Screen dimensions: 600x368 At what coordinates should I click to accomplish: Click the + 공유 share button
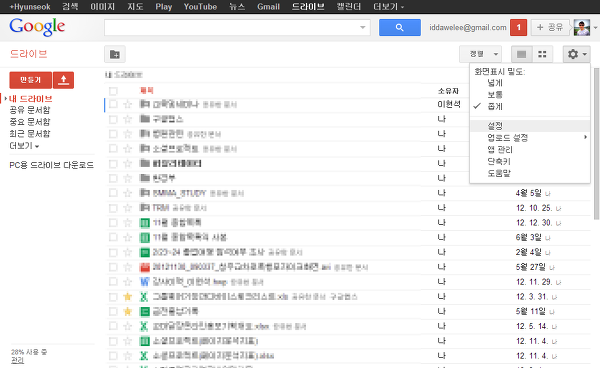pos(549,28)
